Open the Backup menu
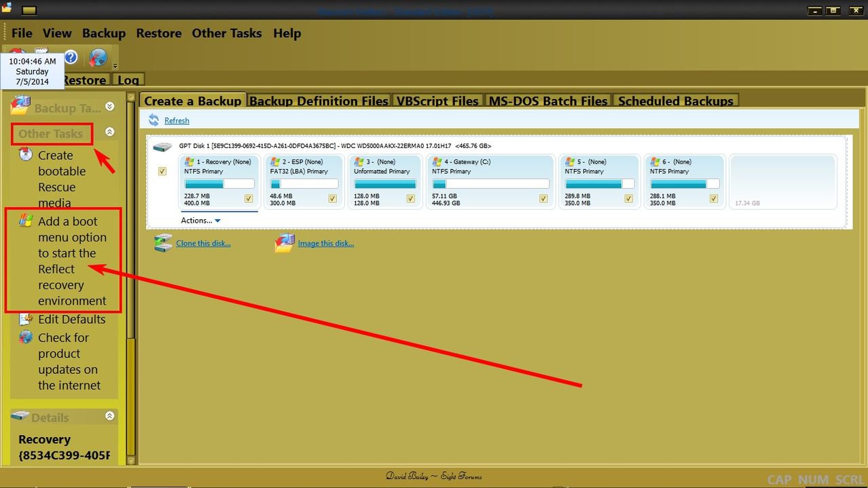Viewport: 868px width, 488px height. point(104,33)
